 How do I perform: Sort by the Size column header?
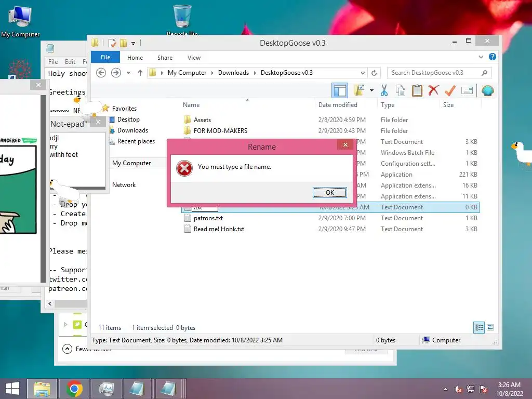pyautogui.click(x=460, y=105)
